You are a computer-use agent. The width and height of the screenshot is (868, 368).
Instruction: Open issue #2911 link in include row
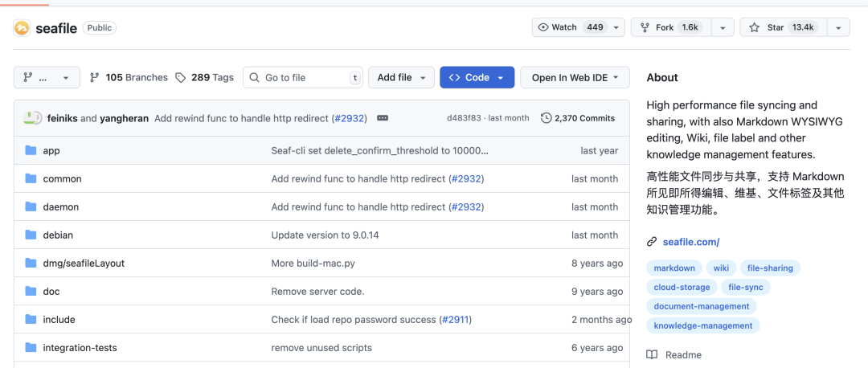pyautogui.click(x=457, y=320)
